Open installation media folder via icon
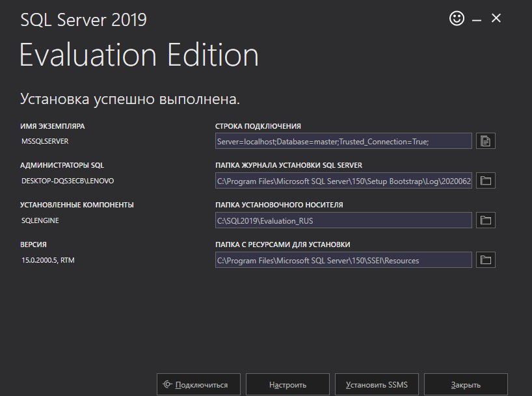This screenshot has height=396, width=532. pos(486,220)
